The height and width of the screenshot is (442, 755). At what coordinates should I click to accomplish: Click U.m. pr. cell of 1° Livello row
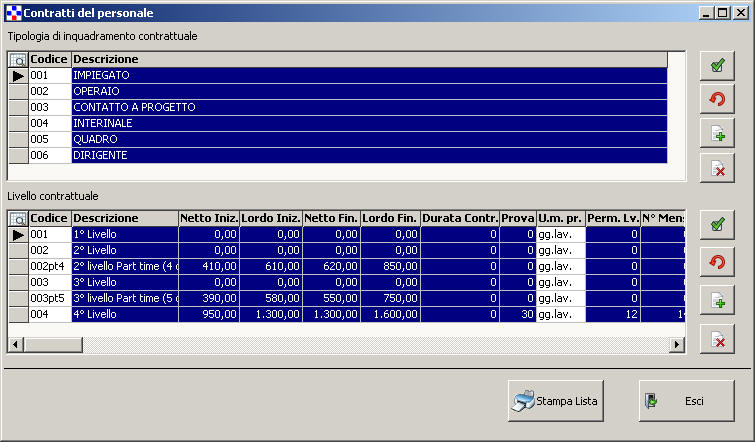pyautogui.click(x=560, y=234)
